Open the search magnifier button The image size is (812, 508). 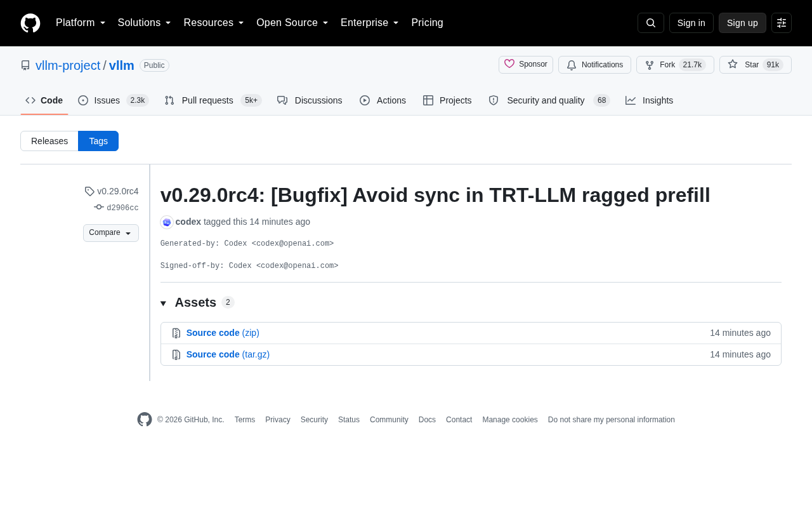click(x=651, y=23)
